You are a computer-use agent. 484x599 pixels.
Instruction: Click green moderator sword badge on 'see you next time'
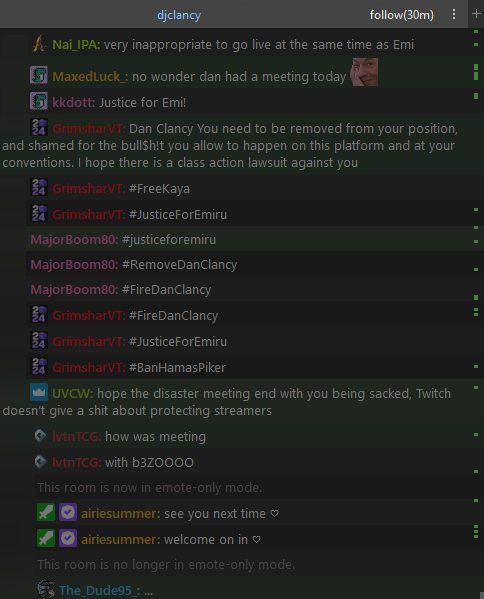pyautogui.click(x=46, y=512)
